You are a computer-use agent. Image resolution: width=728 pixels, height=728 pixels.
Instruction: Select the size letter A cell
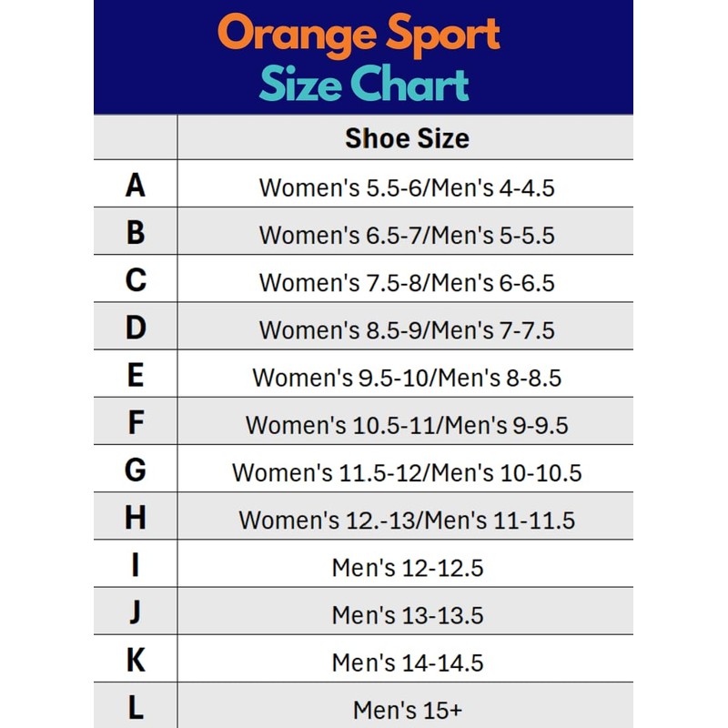pos(136,186)
